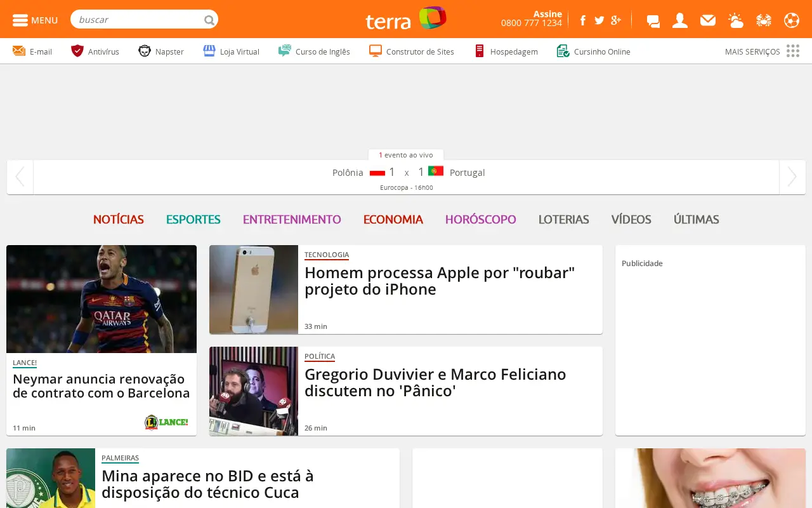This screenshot has width=812, height=508.
Task: Switch to ESPORTES section
Action: pyautogui.click(x=193, y=220)
